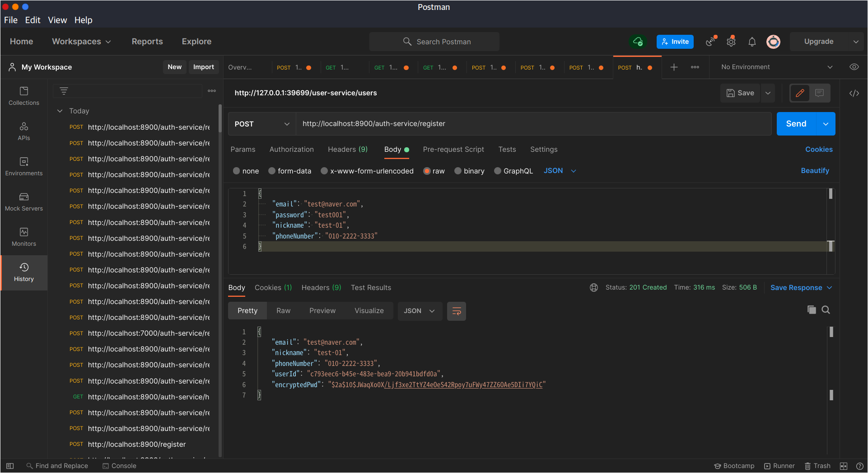Screen dimensions: 868x473
Task: Click the New button
Action: [174, 67]
